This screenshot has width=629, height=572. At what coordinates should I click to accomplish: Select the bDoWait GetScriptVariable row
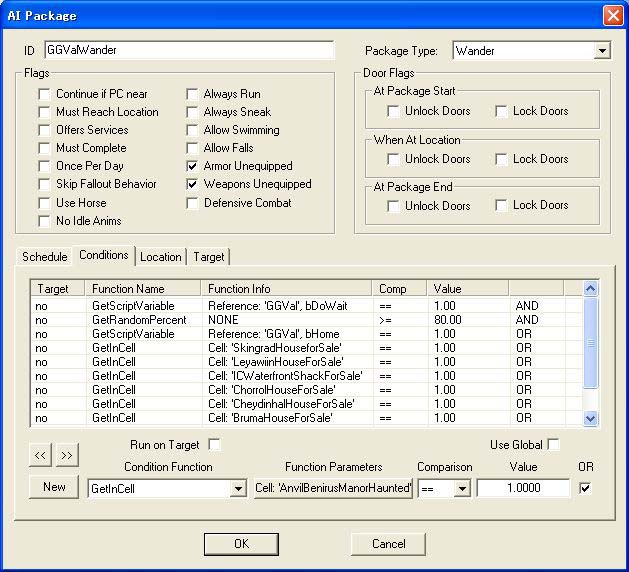click(307, 306)
